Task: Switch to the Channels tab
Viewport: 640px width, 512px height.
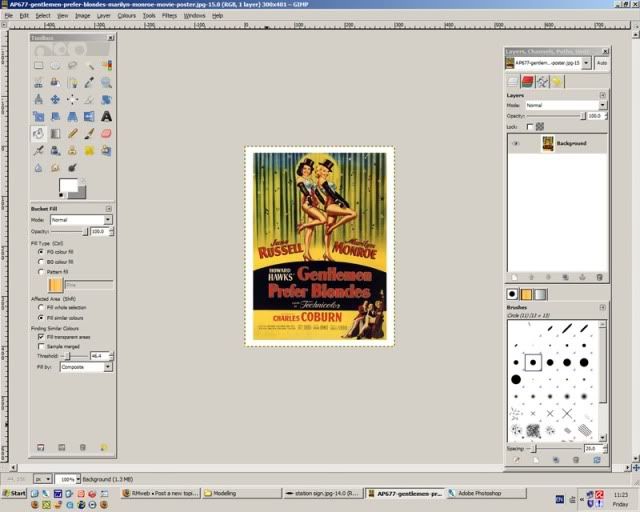Action: (527, 81)
